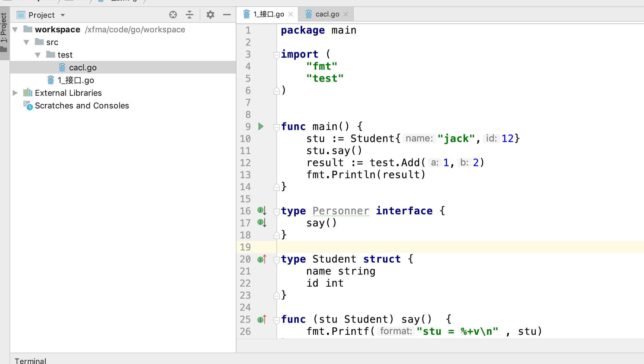The image size is (644, 364).
Task: Select 1_接口.go in project tree
Action: pos(75,80)
